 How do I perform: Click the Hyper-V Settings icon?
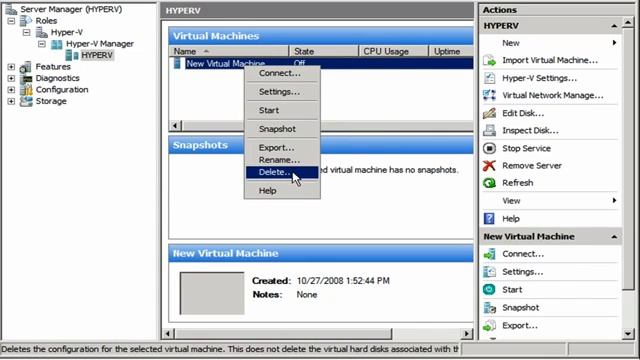pyautogui.click(x=489, y=78)
